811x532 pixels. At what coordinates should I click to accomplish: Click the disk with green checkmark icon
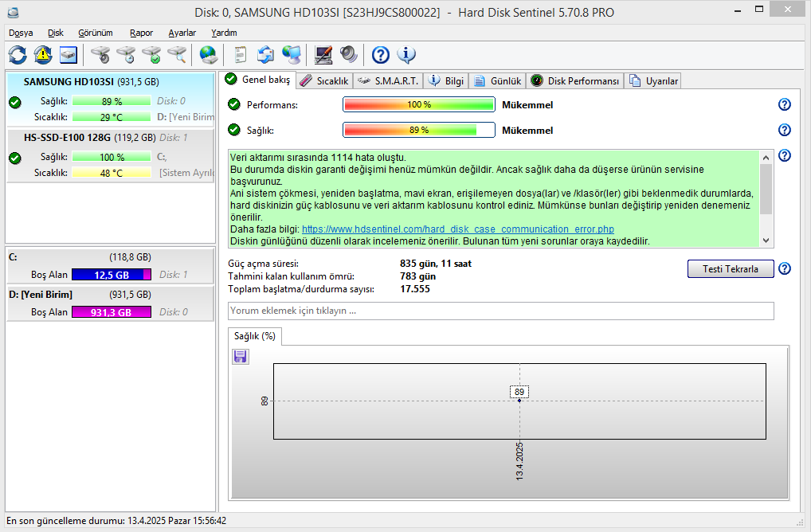[x=151, y=54]
